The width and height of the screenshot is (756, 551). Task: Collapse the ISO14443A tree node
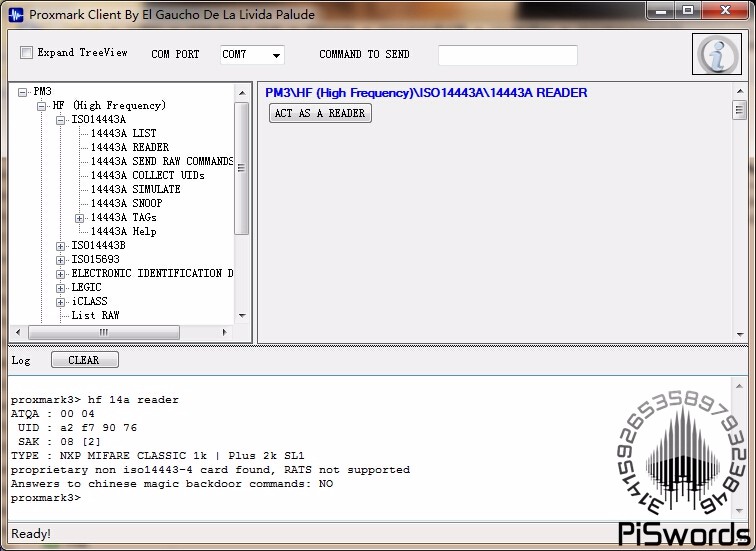click(x=60, y=120)
